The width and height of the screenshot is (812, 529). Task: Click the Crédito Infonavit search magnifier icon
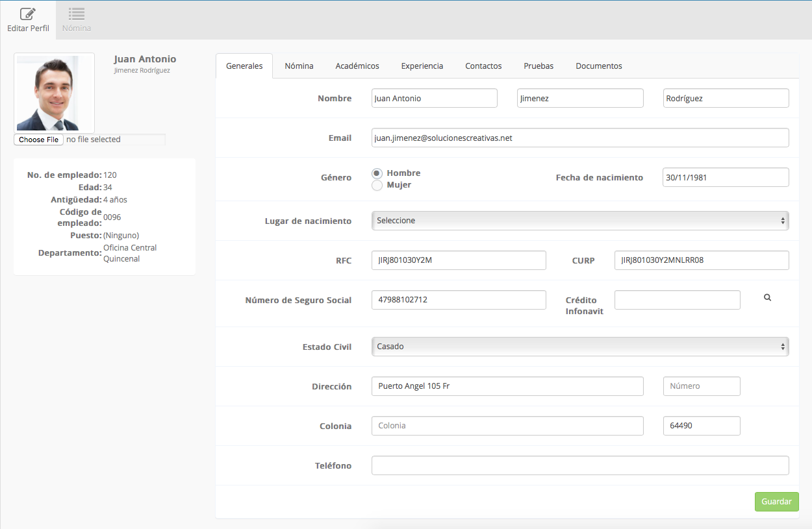coord(767,297)
